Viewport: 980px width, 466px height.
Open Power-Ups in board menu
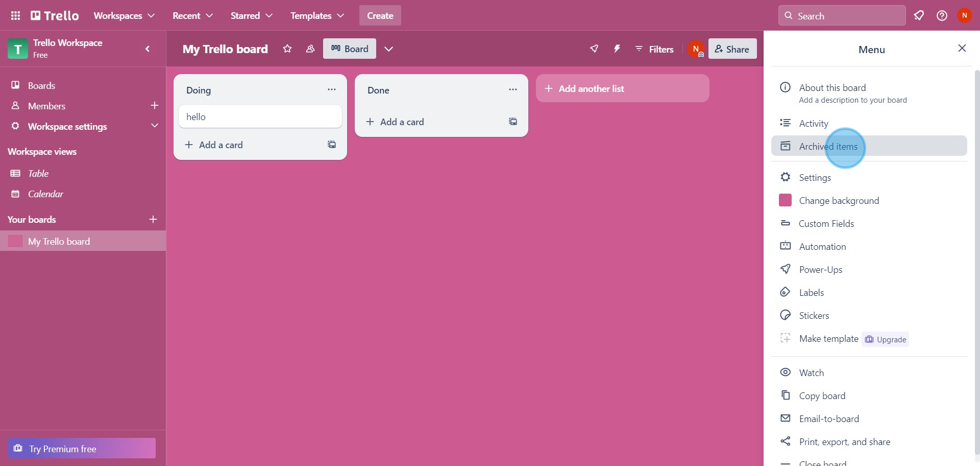point(869,270)
